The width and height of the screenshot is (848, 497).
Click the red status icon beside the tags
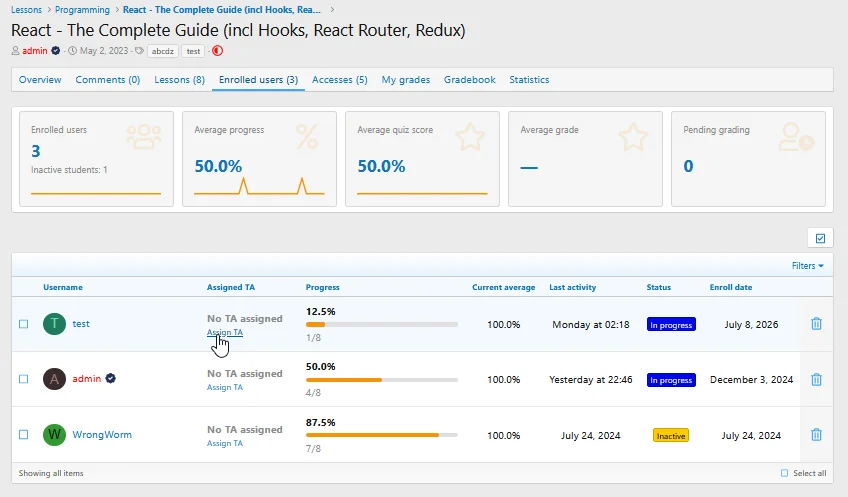click(217, 51)
